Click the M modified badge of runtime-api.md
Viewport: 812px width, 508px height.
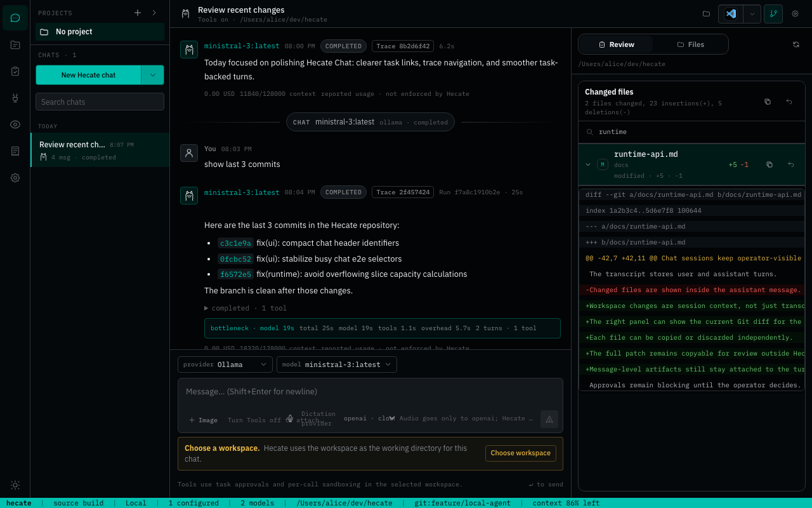tap(603, 164)
